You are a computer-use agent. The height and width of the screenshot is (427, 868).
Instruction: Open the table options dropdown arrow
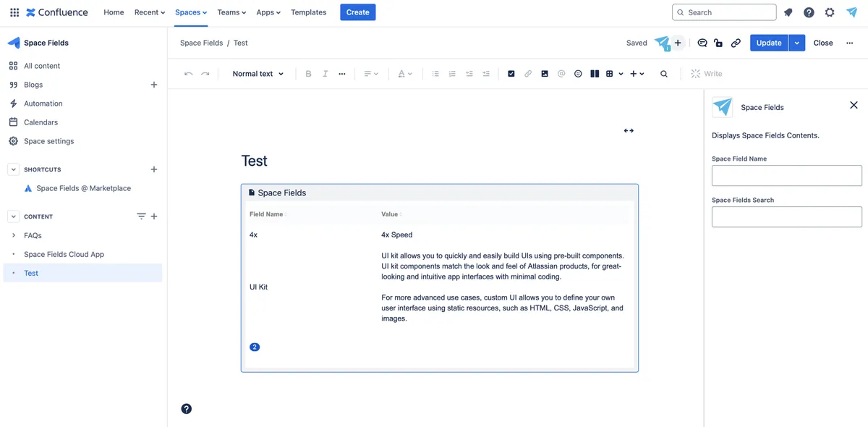click(621, 74)
